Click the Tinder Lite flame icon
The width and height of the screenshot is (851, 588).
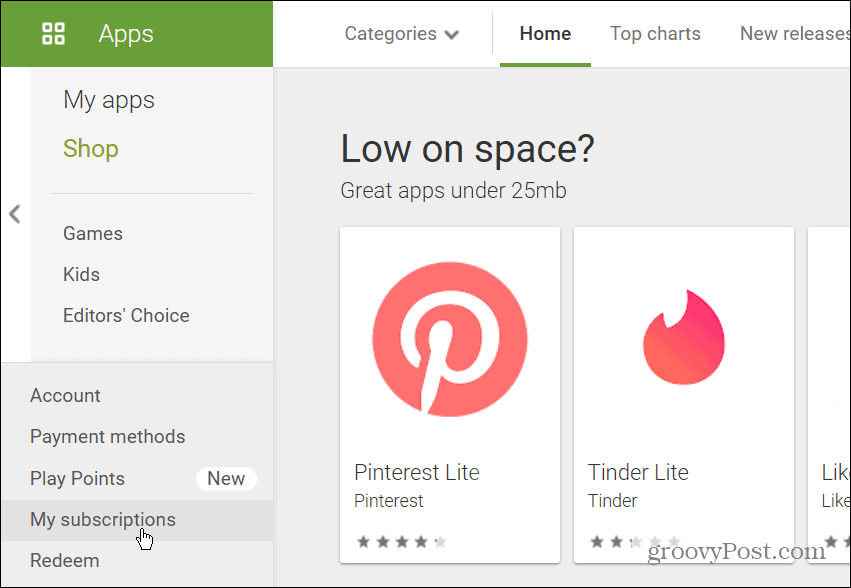point(683,338)
